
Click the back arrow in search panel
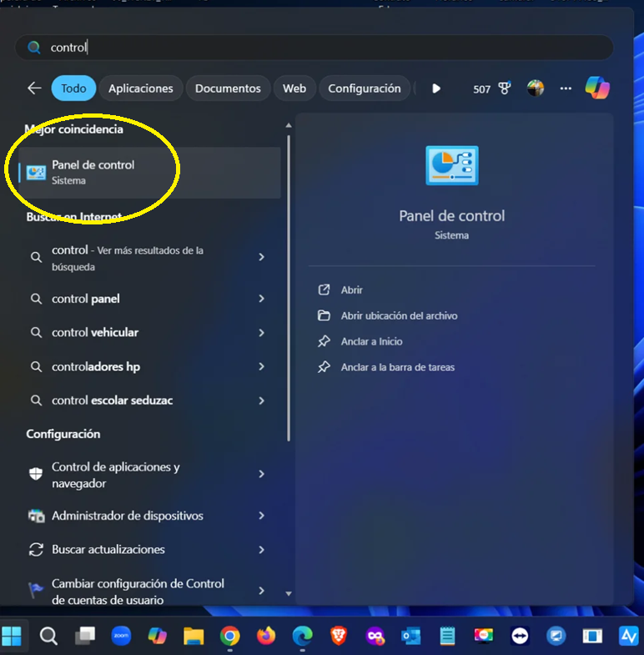point(34,88)
